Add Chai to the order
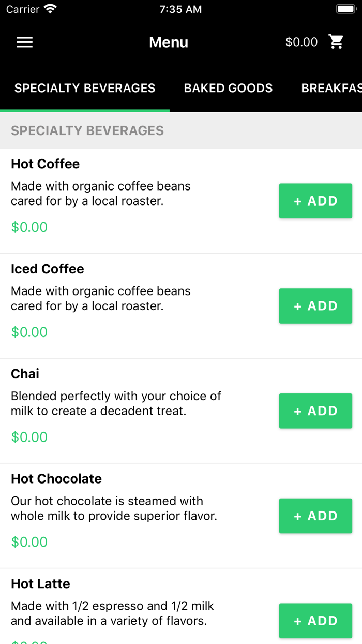Image resolution: width=362 pixels, height=644 pixels. tap(315, 411)
